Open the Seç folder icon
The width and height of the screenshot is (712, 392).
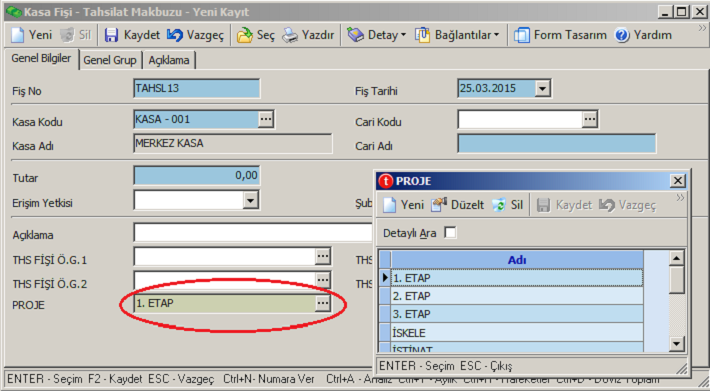click(245, 35)
